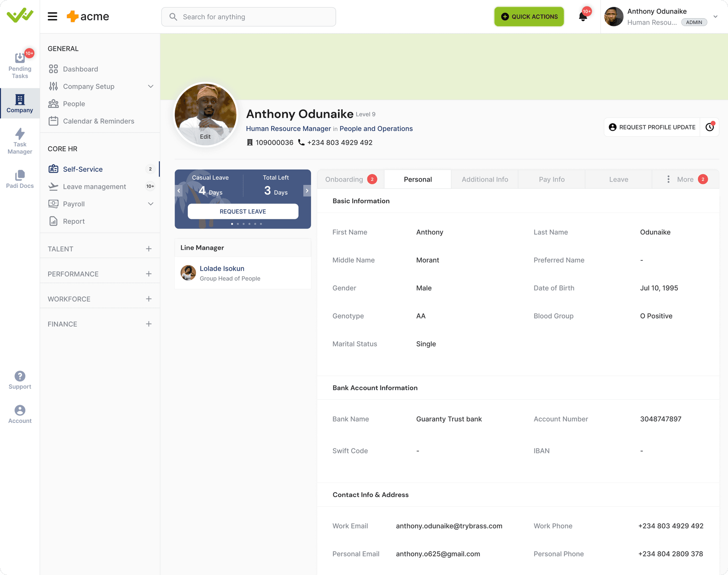Open Account from the left rail
This screenshot has width=728, height=575.
click(20, 414)
